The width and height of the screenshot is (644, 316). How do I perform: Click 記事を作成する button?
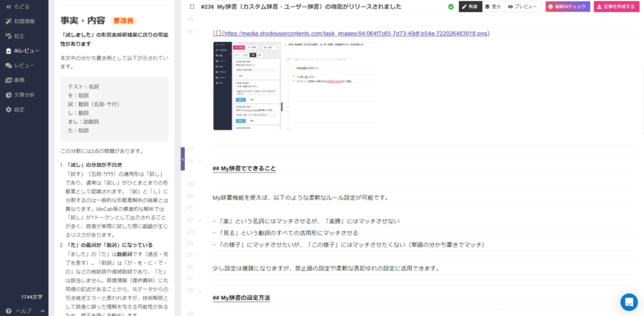[x=617, y=6]
